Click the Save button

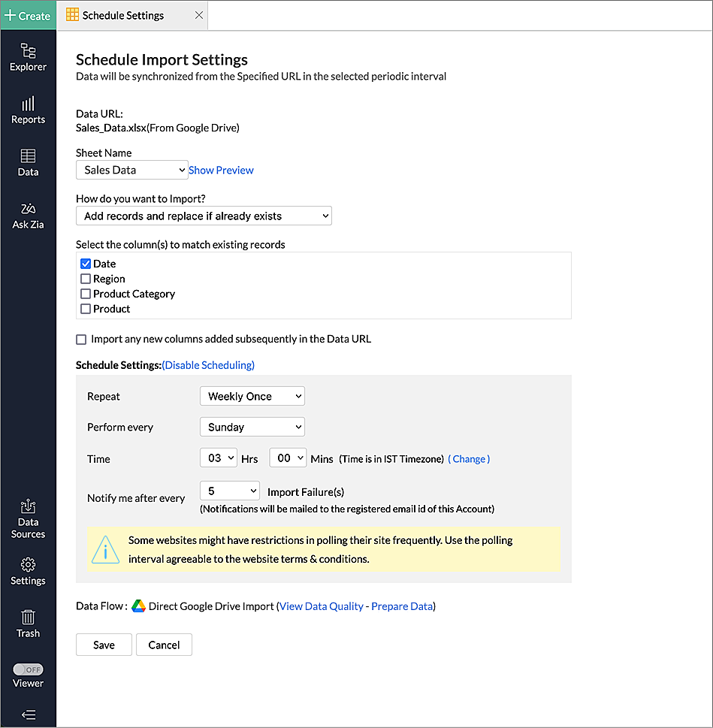point(104,645)
